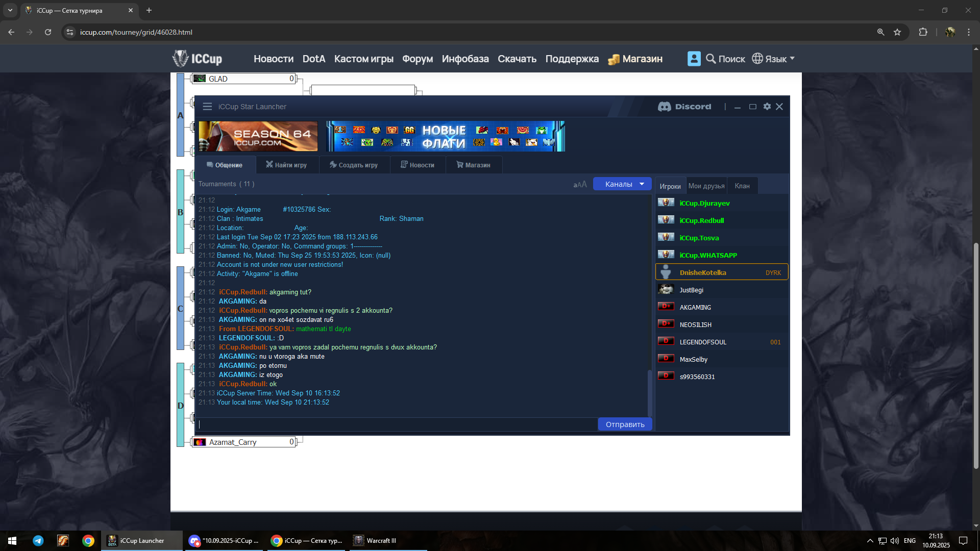Open the Новости launcher tab
Viewport: 980px width, 551px height.
tap(418, 165)
